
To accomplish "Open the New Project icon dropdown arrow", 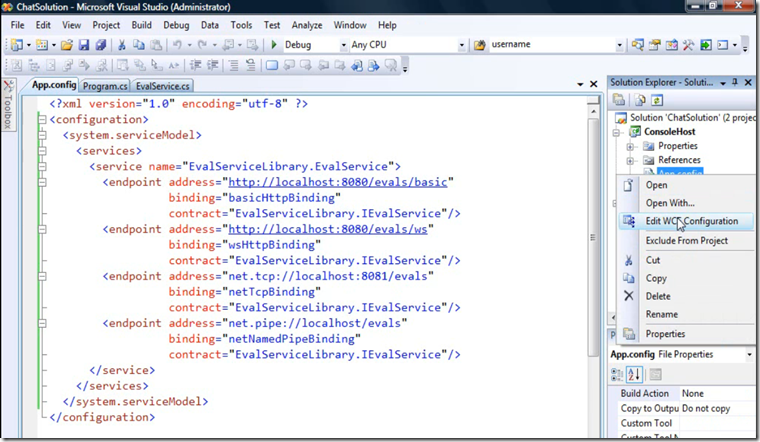I will click(29, 45).
